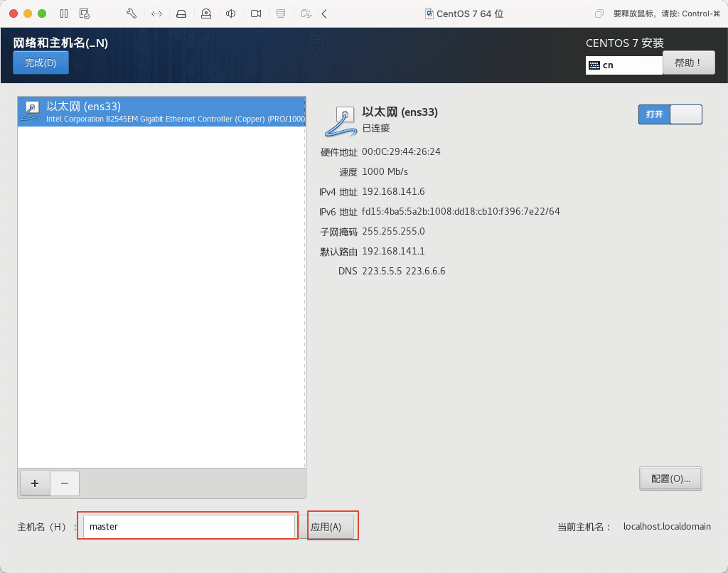Collapse the toolbar with the chevron arrow
Viewport: 728px width, 573px height.
(x=324, y=14)
